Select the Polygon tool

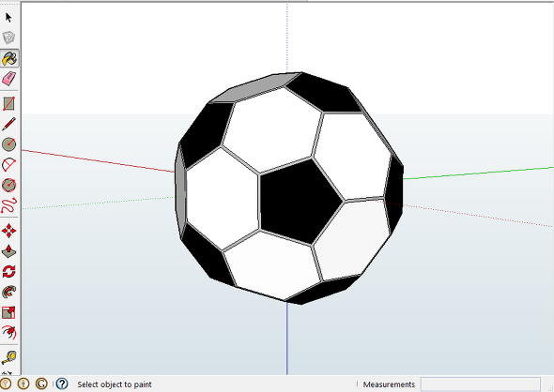[x=8, y=185]
